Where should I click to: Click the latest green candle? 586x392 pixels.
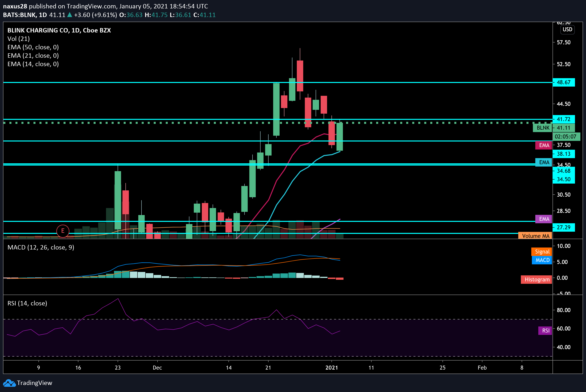click(x=339, y=136)
